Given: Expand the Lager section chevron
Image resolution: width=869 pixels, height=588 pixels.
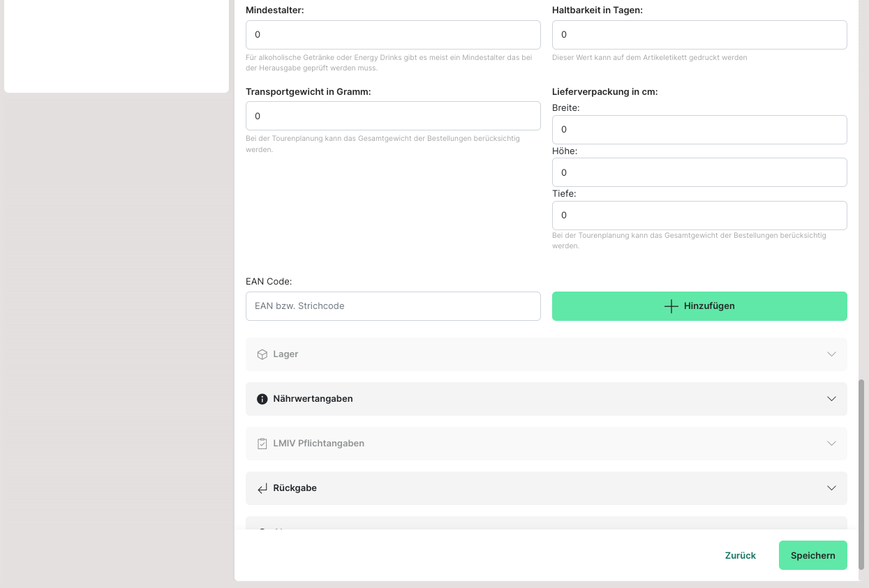Looking at the screenshot, I should tap(831, 354).
